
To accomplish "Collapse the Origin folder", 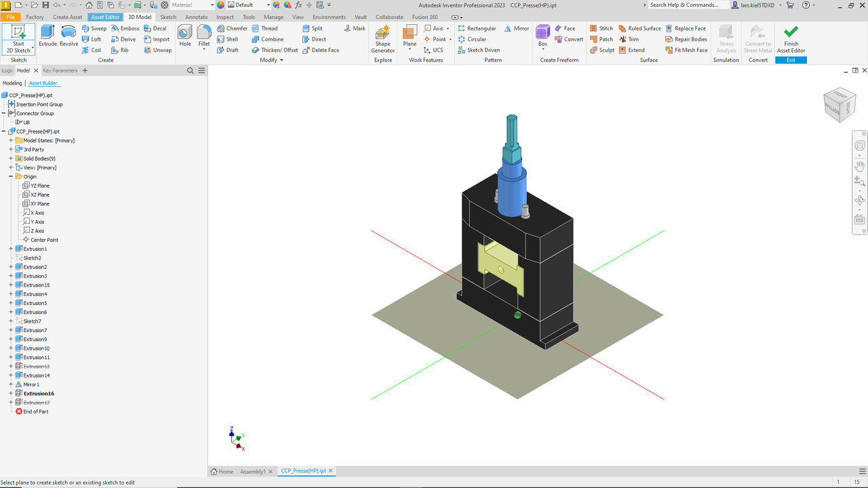I will coord(11,176).
